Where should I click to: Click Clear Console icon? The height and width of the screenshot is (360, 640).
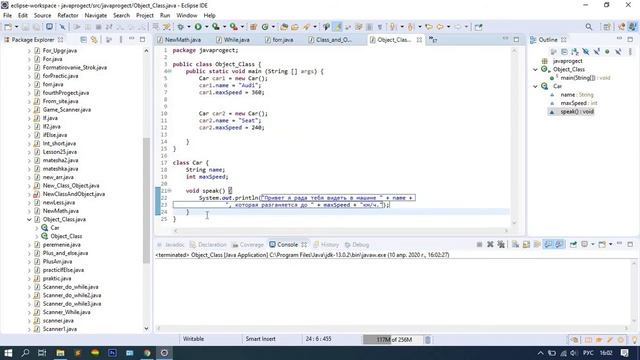coord(516,244)
